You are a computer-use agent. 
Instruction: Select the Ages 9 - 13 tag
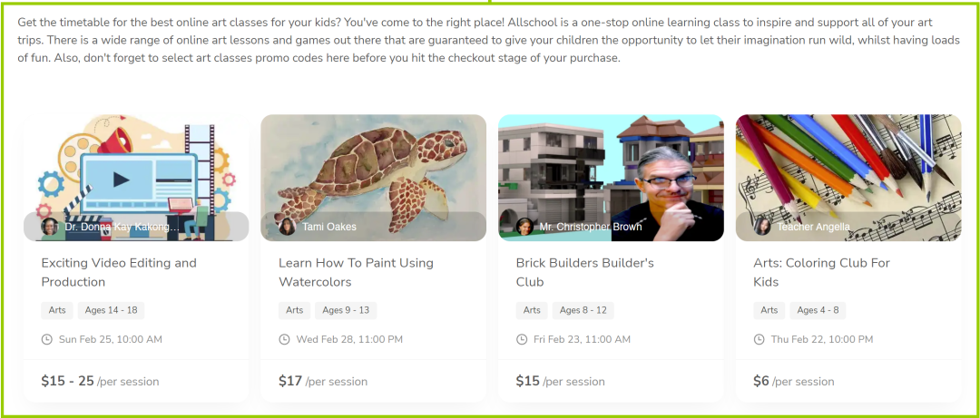click(x=346, y=310)
